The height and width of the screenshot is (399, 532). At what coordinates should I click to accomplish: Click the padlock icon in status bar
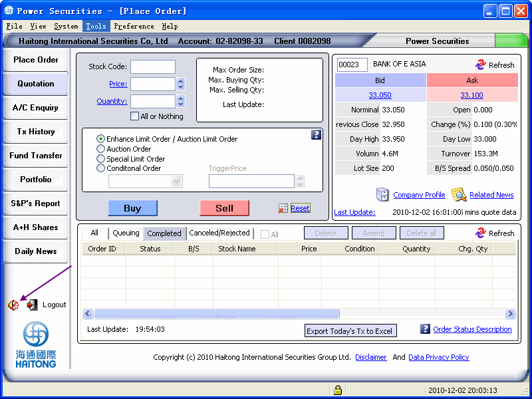[x=337, y=390]
